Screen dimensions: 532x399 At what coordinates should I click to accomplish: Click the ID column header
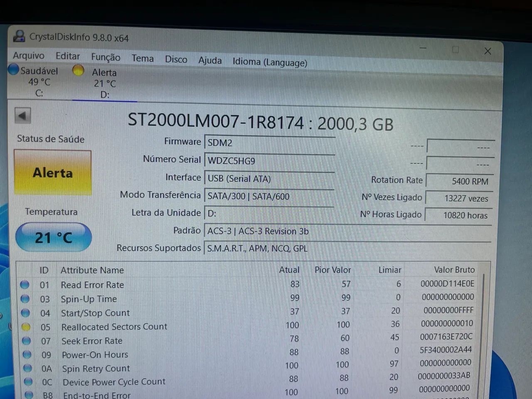pyautogui.click(x=44, y=270)
